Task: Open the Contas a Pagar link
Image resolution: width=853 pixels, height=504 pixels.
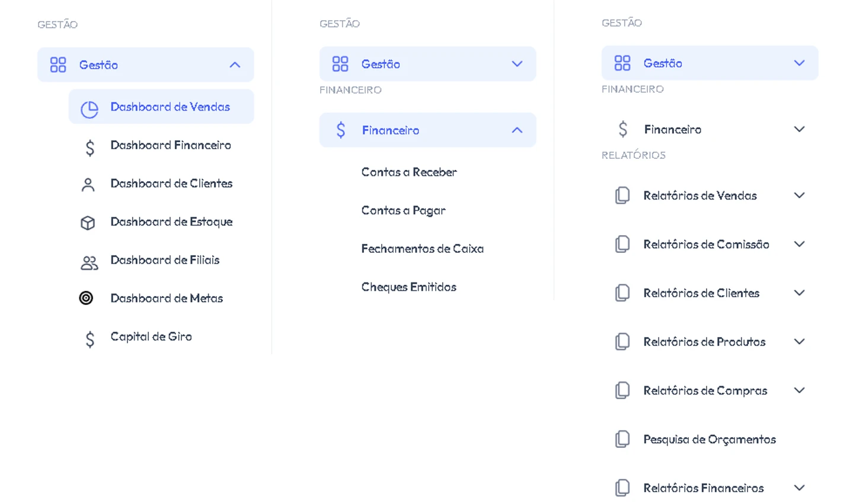Action: point(403,211)
